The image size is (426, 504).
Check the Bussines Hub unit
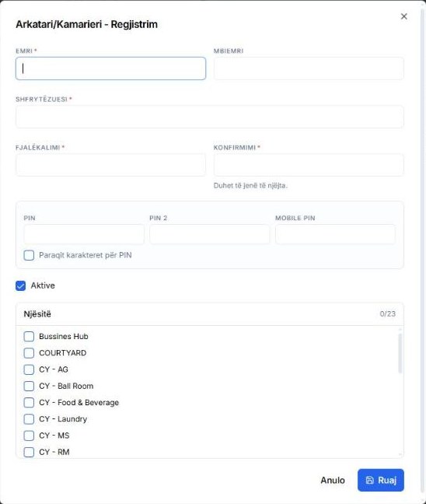click(29, 336)
